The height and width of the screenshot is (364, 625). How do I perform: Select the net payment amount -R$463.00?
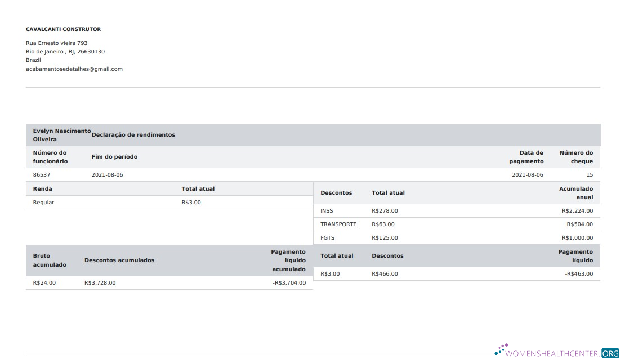coord(579,274)
